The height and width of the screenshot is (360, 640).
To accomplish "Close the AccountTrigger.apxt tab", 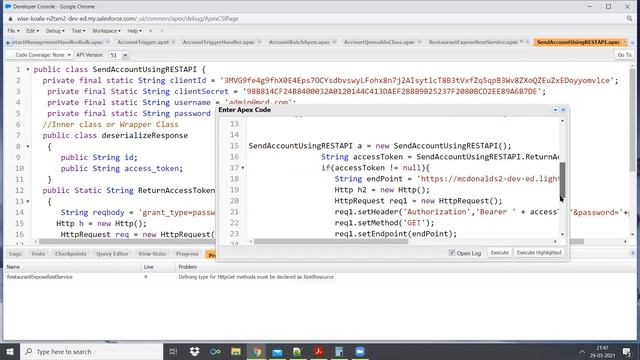I will click(x=173, y=42).
